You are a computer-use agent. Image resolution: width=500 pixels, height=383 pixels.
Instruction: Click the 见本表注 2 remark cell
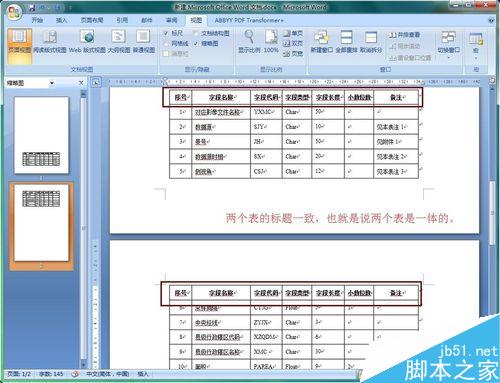396,157
